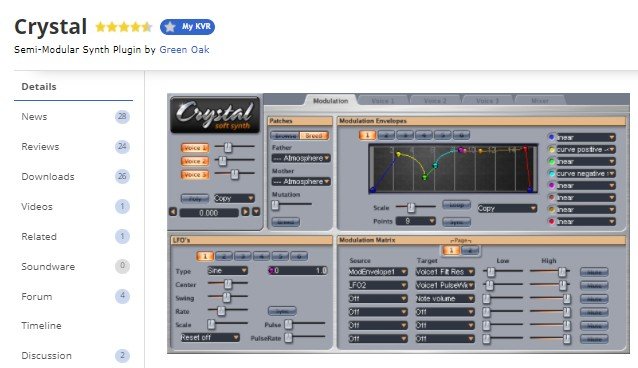Click the Breed button in Patches
The height and width of the screenshot is (368, 638).
click(x=314, y=136)
